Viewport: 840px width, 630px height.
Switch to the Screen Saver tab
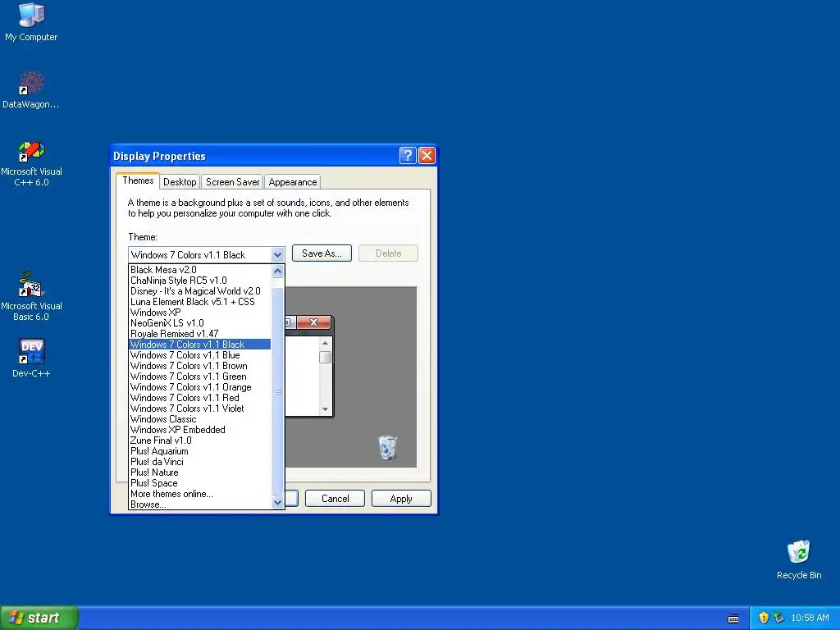[232, 182]
